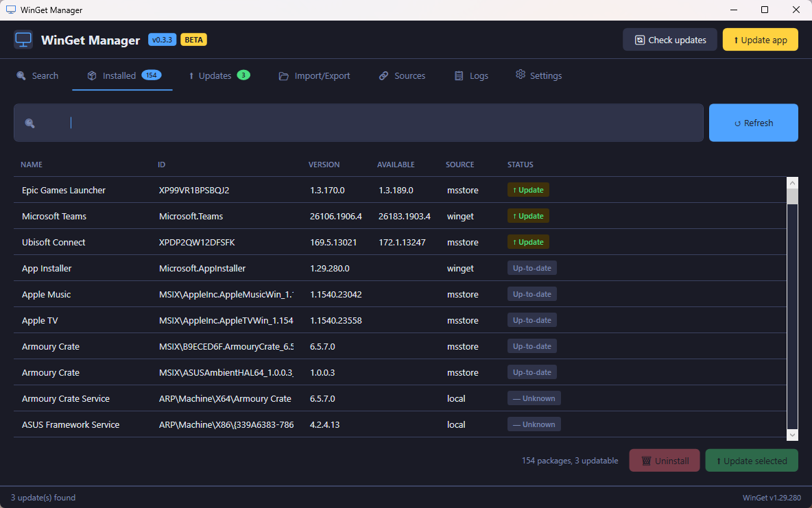Screen dimensions: 812x508
Task: Click the scrollbar down arrow
Action: tap(792, 435)
